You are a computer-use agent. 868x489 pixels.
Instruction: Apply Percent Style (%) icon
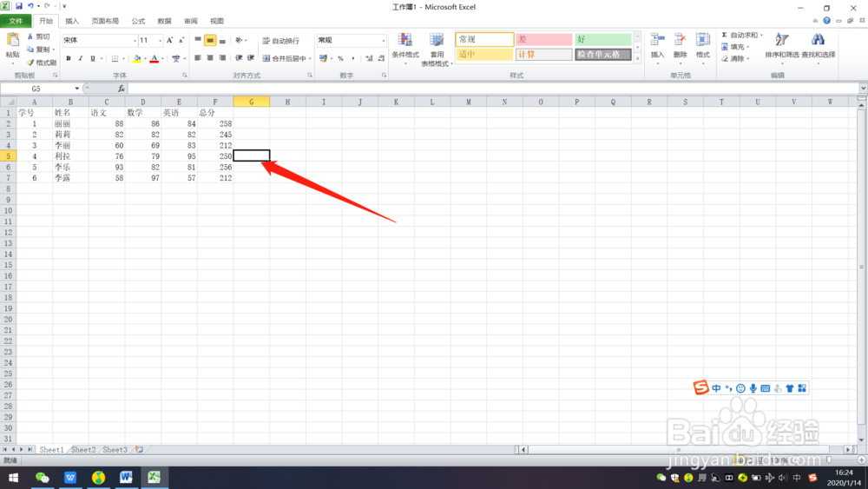pos(340,58)
